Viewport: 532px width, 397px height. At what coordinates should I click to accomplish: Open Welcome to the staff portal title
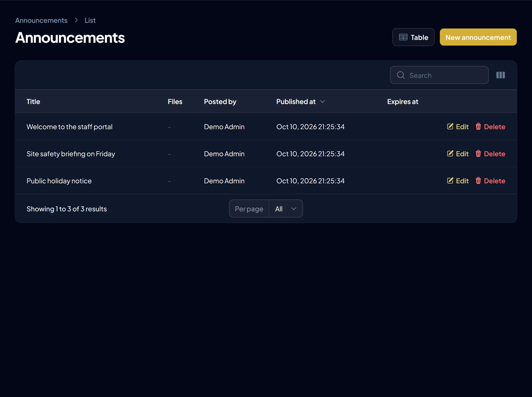click(x=70, y=127)
